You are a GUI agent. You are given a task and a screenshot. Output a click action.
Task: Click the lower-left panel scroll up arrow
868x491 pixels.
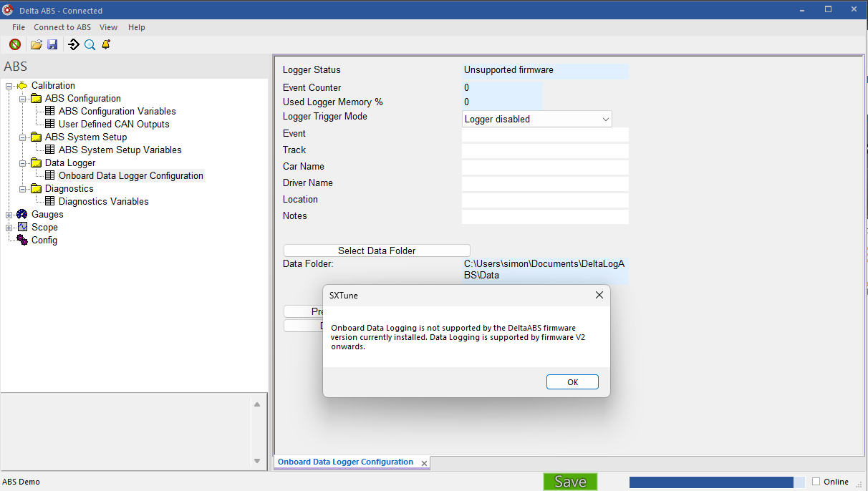pyautogui.click(x=257, y=404)
